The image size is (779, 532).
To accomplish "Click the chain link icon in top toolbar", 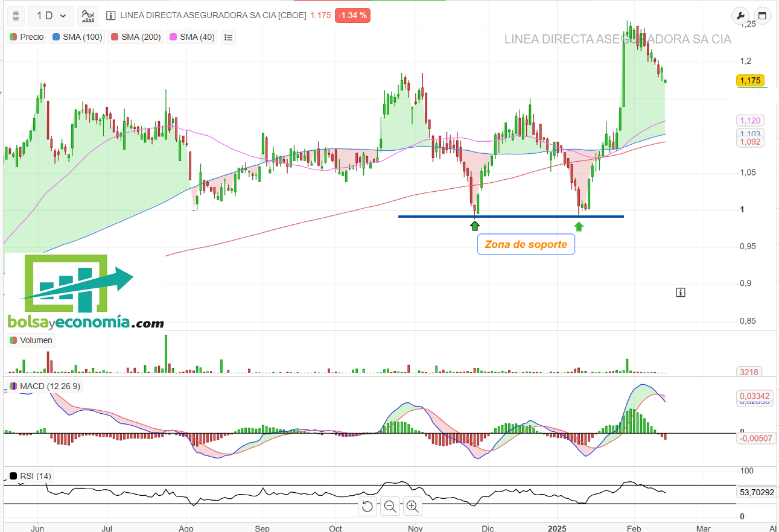I will 16,16.
